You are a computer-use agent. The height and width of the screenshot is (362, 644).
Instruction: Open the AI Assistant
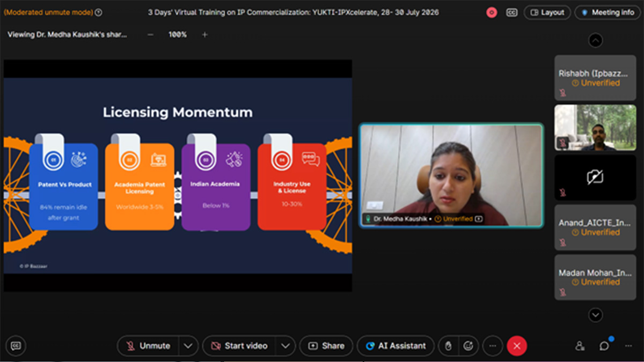tap(396, 346)
